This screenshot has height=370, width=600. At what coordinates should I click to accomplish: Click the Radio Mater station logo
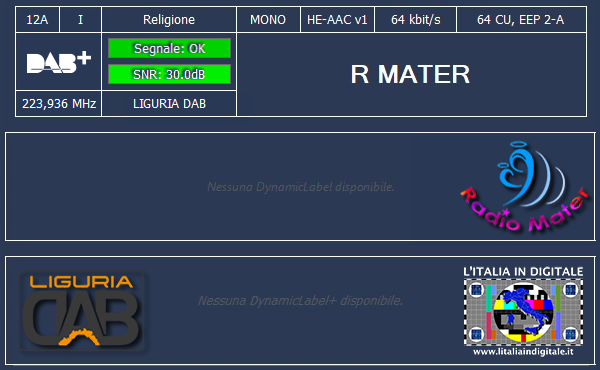click(525, 187)
